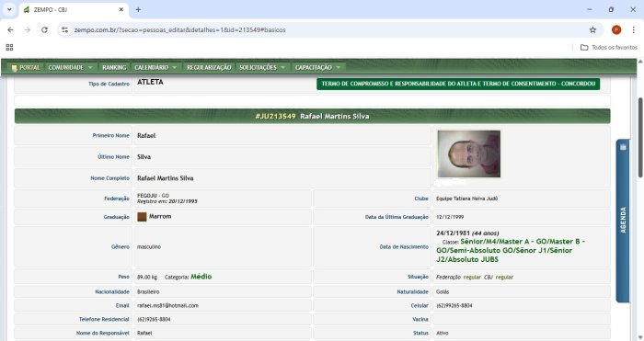Viewport: 644px width, 341px height.
Task: Click the athlete profile photo
Action: pos(469,153)
